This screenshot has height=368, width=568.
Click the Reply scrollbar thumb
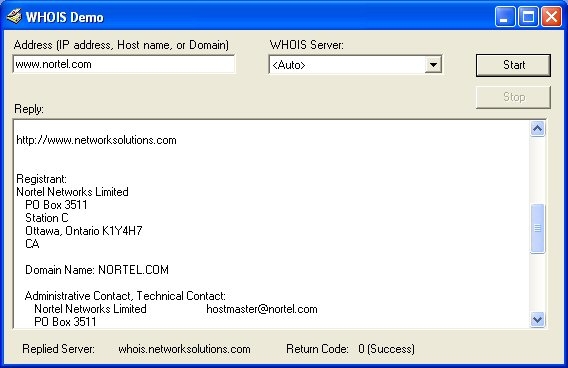(x=538, y=229)
